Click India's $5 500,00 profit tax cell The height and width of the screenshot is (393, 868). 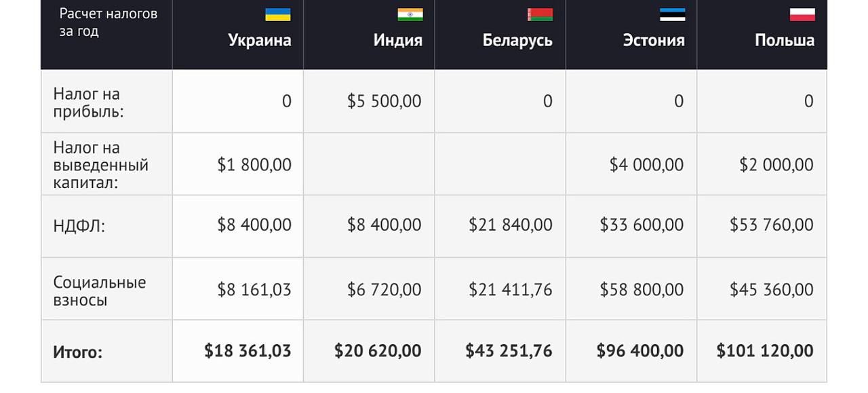pyautogui.click(x=384, y=102)
